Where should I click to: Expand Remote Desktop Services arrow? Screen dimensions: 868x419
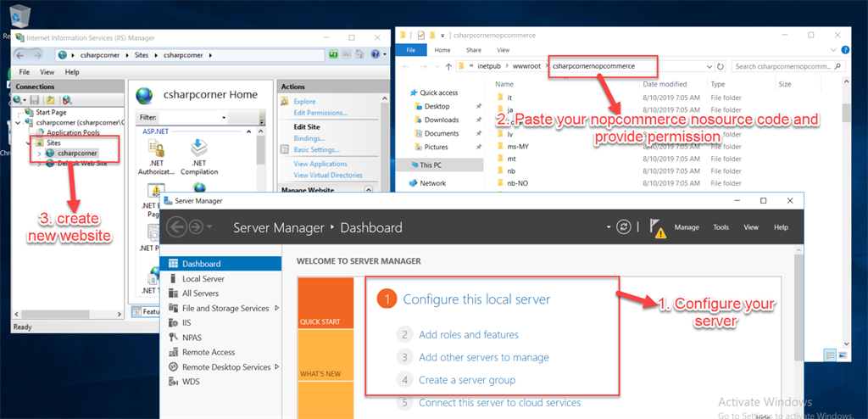276,367
